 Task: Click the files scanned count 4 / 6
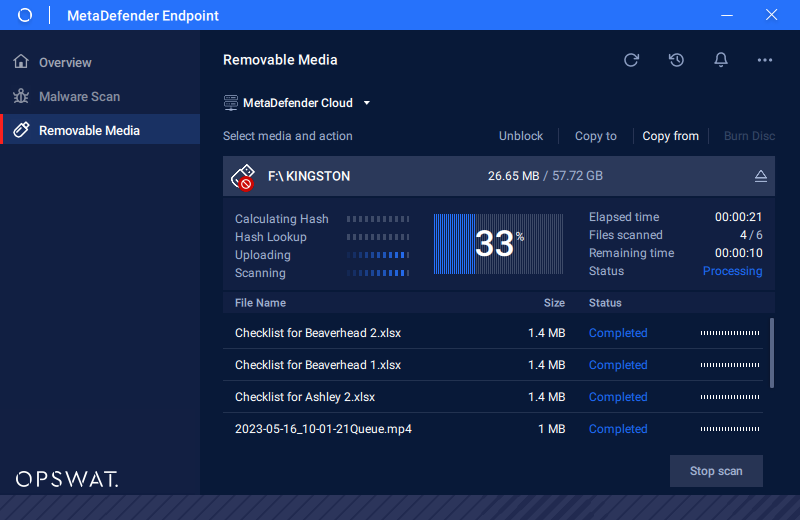[x=751, y=235]
